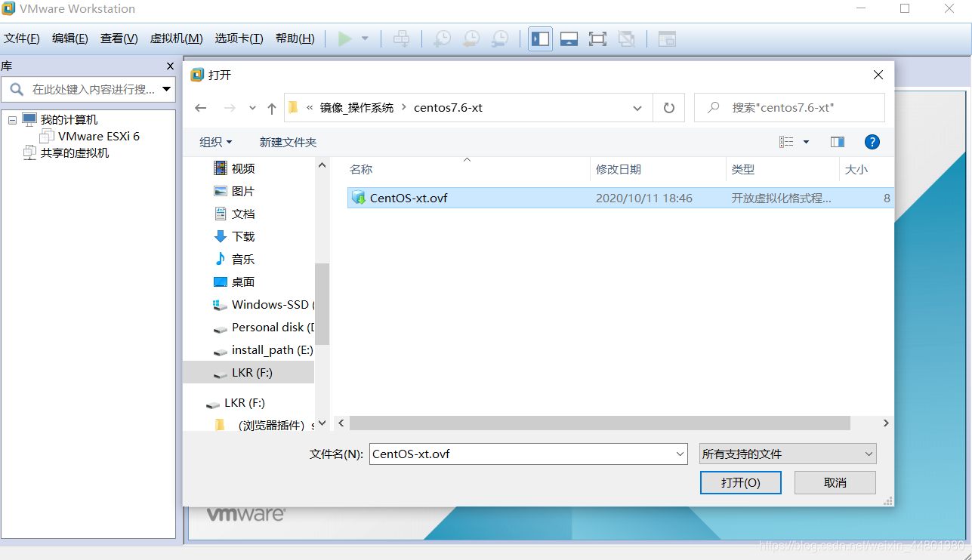Toggle the preview pane icon

(837, 142)
